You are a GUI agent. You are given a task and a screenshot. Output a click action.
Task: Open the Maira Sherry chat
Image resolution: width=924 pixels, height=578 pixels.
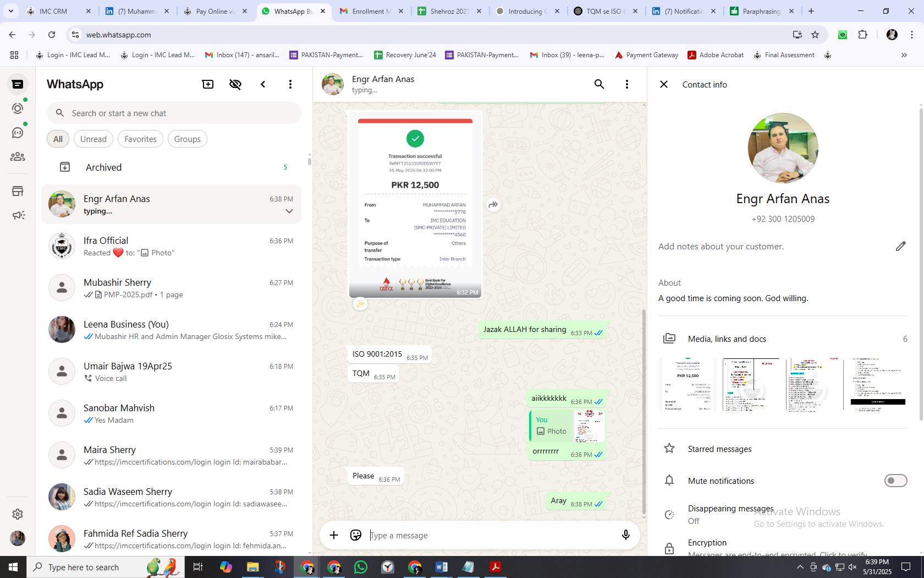pos(171,455)
